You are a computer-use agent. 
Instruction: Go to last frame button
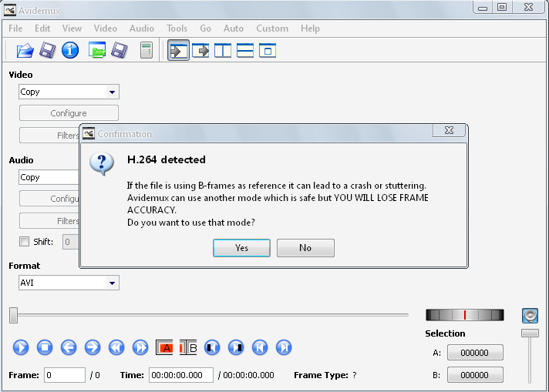(284, 347)
